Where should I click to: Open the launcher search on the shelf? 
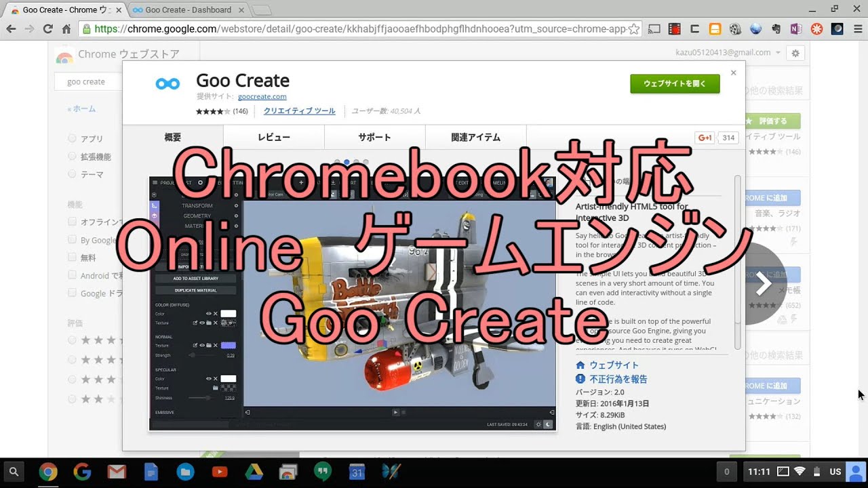(14, 472)
